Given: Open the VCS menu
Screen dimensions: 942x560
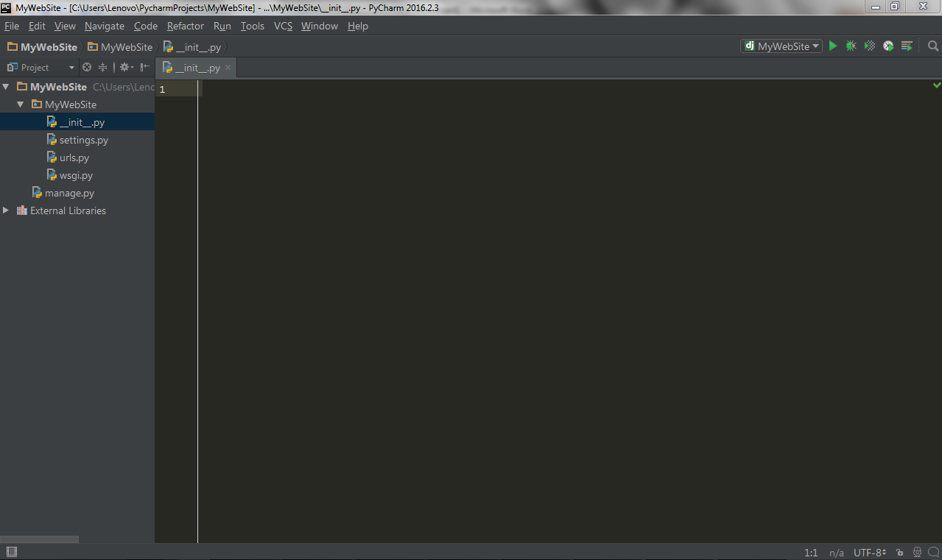Looking at the screenshot, I should [283, 26].
